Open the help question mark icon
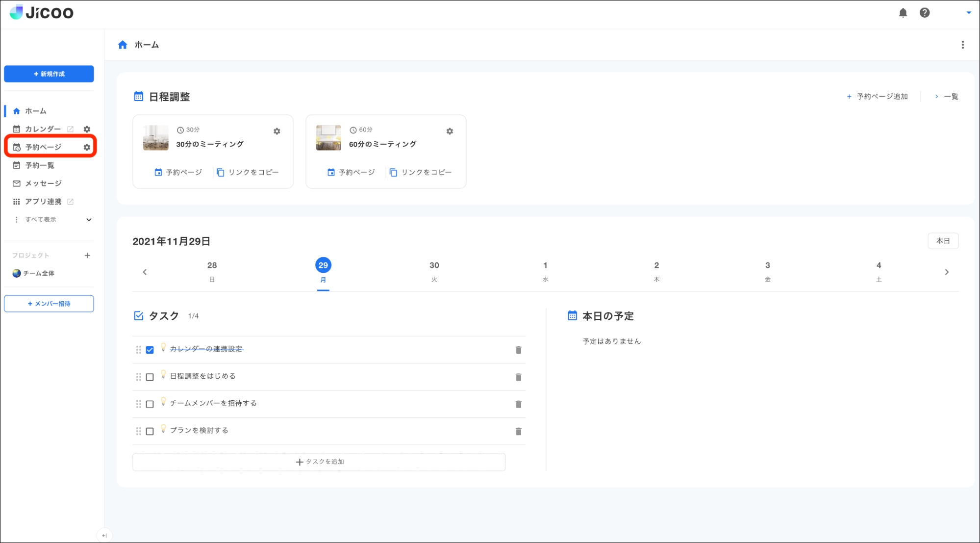 click(x=924, y=13)
